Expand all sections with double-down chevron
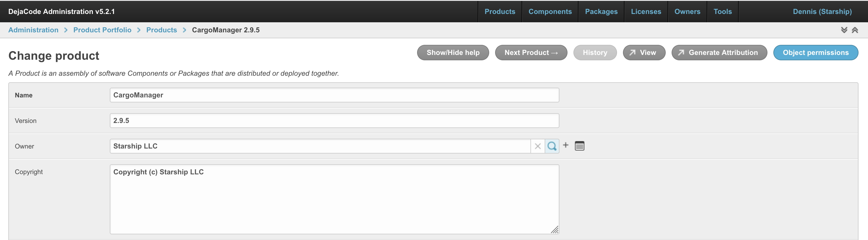 coord(844,30)
